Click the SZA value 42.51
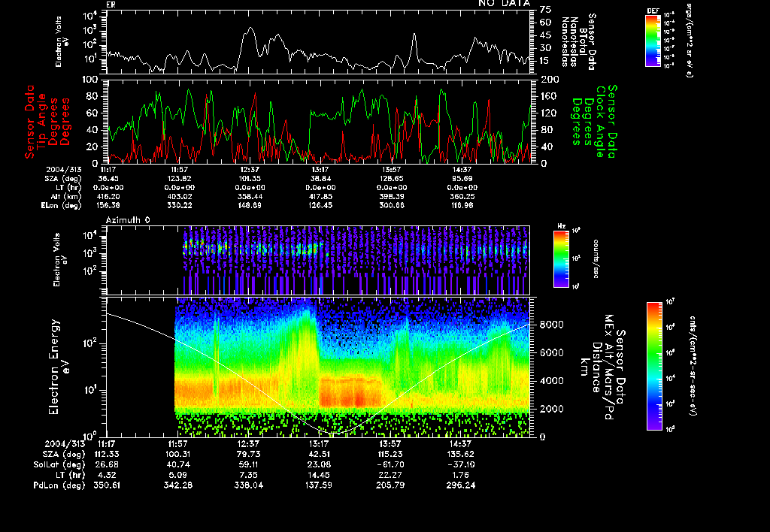 coord(319,455)
